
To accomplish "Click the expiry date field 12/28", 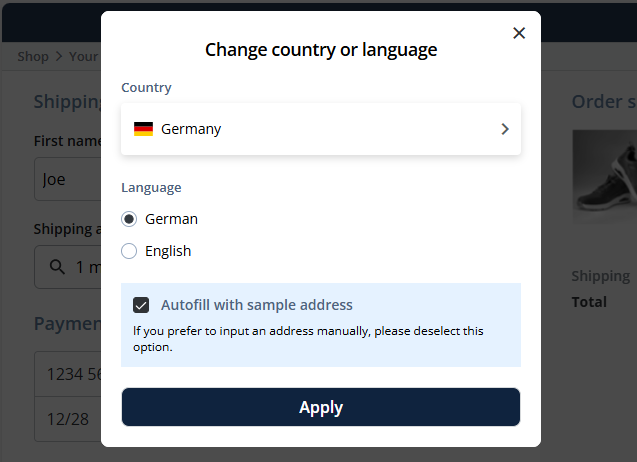I will [x=68, y=419].
